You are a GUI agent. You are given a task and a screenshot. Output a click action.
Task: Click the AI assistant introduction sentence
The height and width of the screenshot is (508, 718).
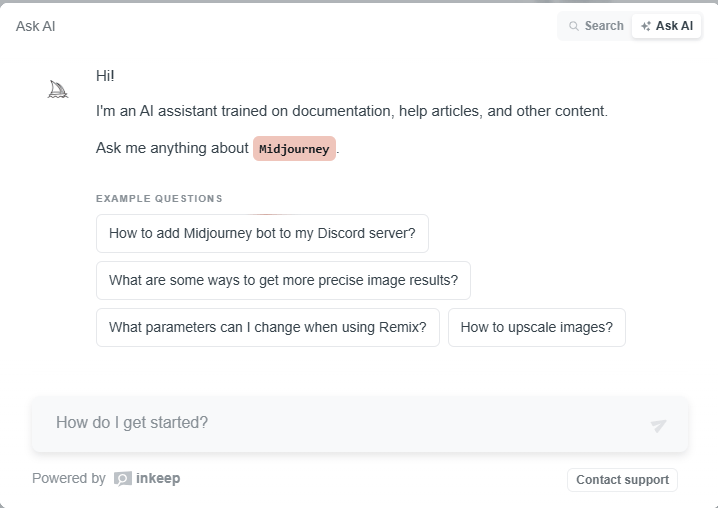tap(352, 111)
